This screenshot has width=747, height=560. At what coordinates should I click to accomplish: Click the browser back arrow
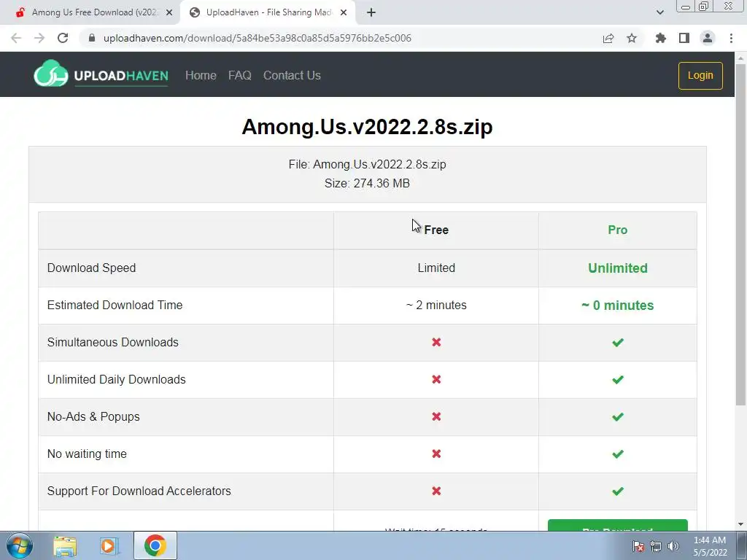pos(16,38)
